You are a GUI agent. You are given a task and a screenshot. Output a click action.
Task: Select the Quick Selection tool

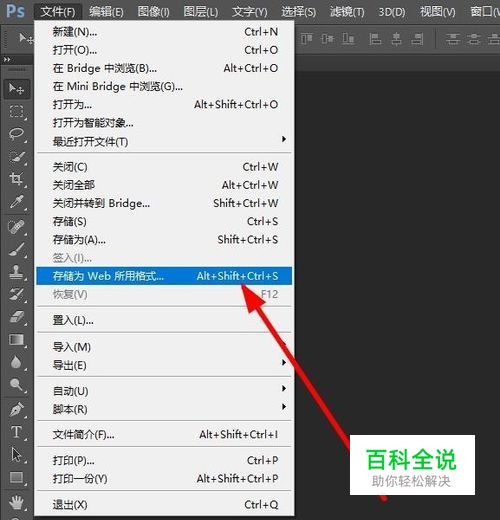16,157
